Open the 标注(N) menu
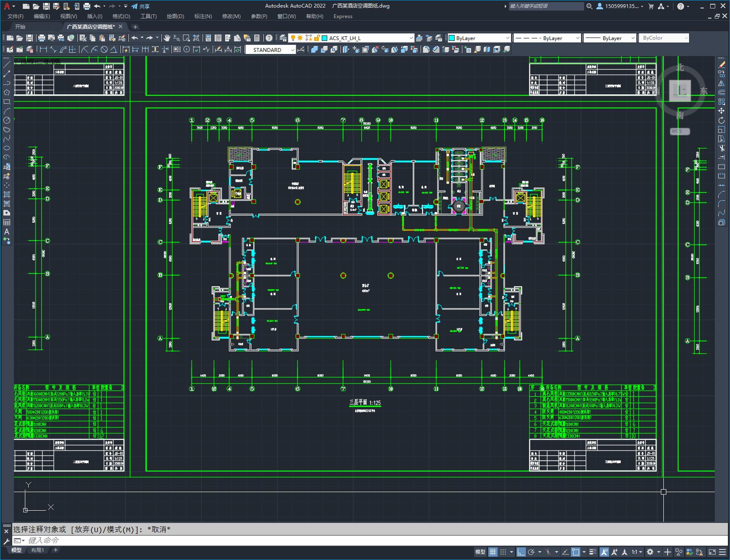This screenshot has width=730, height=560. pyautogui.click(x=203, y=16)
